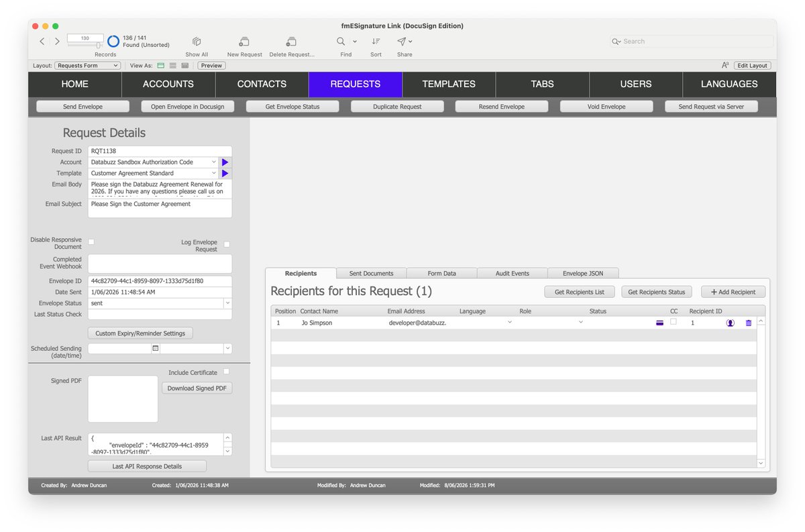805x532 pixels.
Task: Click the Sort toolbar icon
Action: pos(376,42)
